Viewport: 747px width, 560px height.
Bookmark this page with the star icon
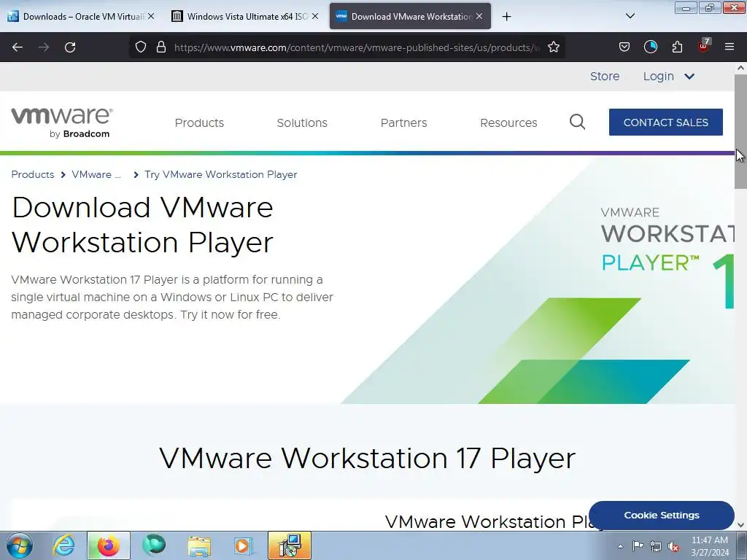click(553, 47)
